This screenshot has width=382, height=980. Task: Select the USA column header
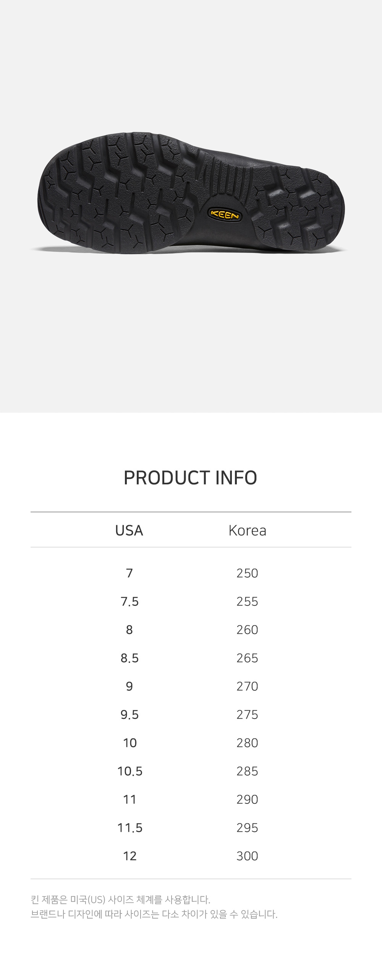tap(129, 531)
